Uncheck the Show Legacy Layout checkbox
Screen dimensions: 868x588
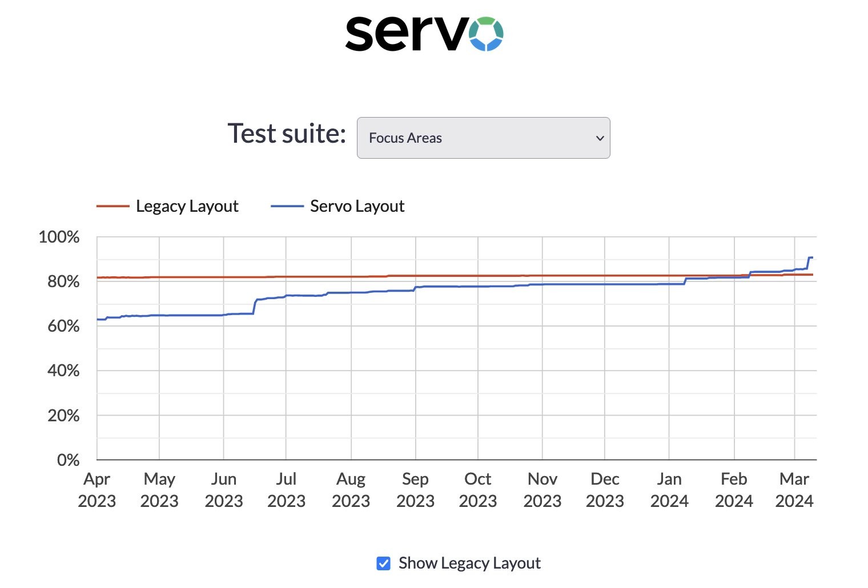click(384, 563)
